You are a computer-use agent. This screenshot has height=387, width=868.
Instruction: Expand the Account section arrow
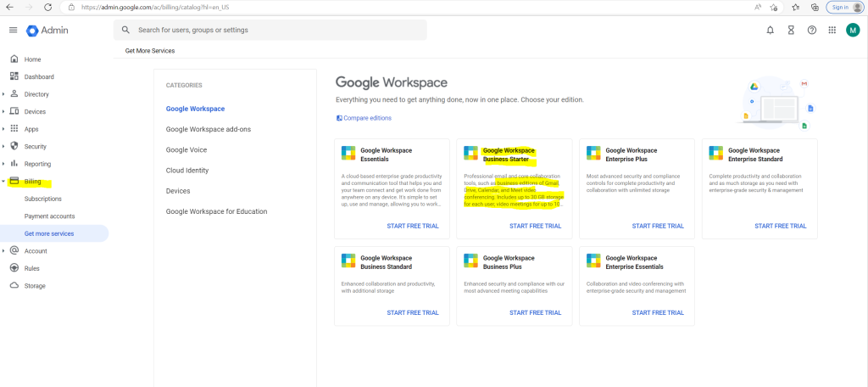[3, 251]
